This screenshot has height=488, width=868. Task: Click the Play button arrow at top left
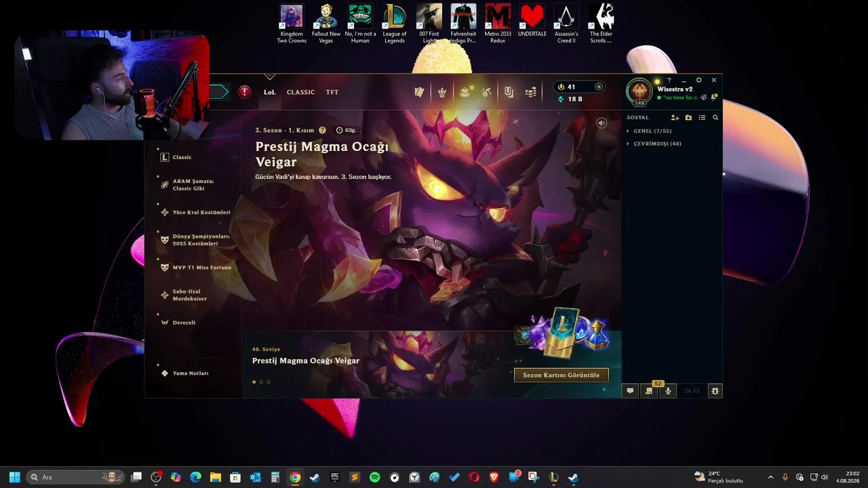(x=219, y=92)
